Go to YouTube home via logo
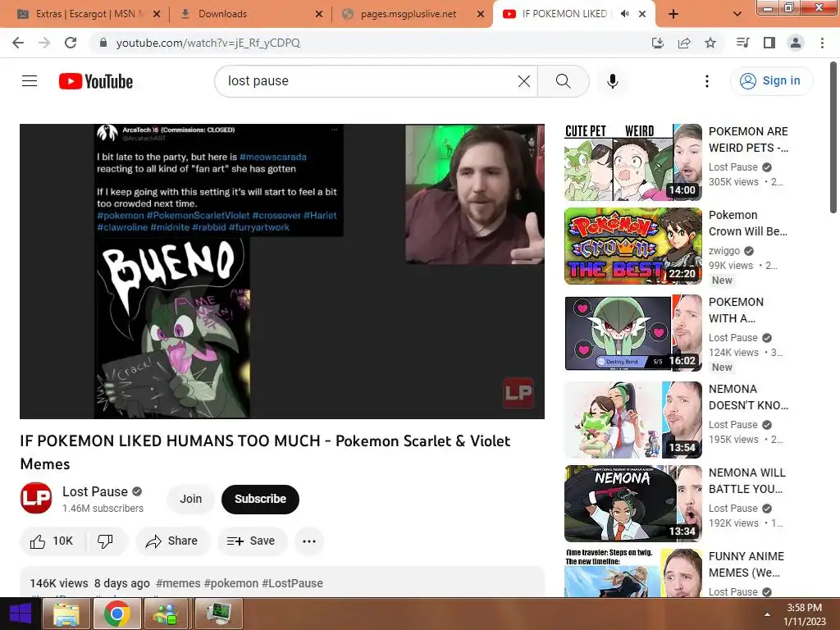 (x=96, y=81)
